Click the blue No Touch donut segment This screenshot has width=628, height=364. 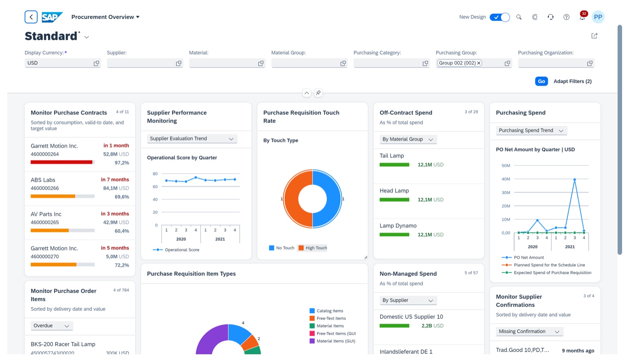pyautogui.click(x=333, y=199)
